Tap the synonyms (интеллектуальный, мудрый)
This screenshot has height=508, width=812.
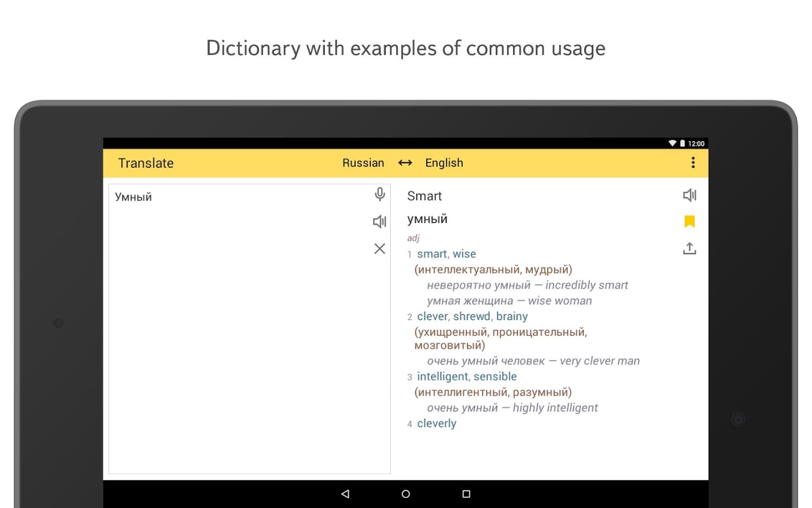pyautogui.click(x=493, y=270)
